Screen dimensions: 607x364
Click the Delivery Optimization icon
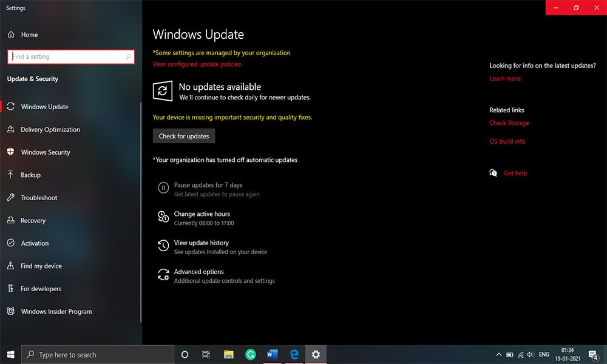(x=11, y=129)
